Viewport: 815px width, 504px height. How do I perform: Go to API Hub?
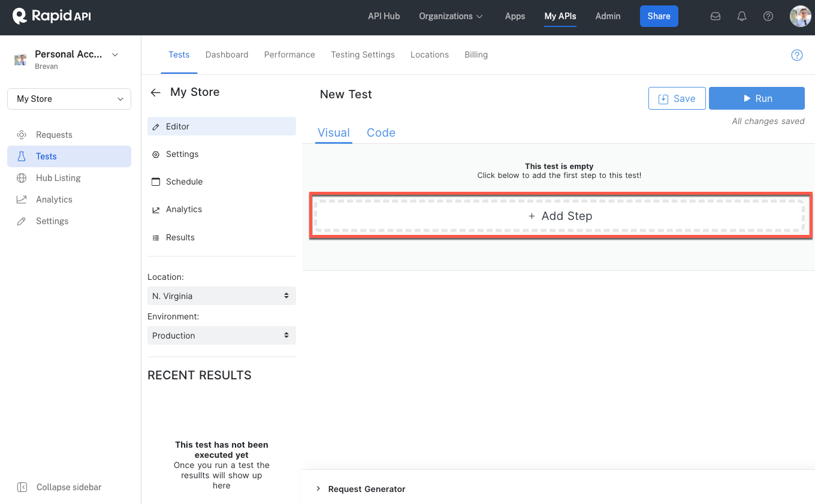tap(384, 16)
